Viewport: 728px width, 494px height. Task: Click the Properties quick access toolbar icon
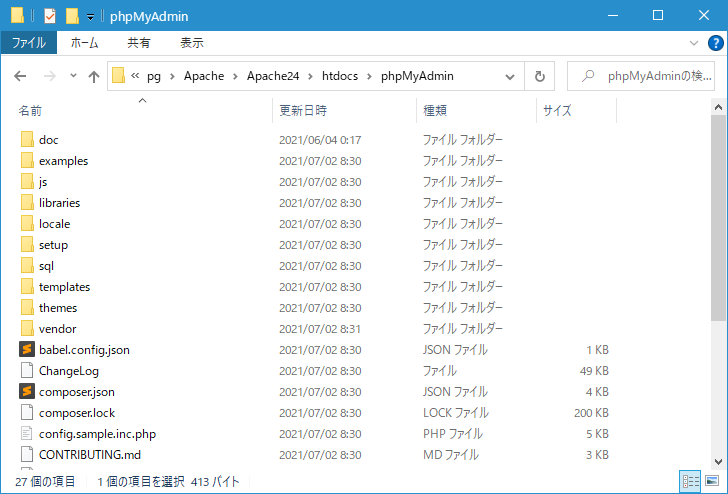50,16
